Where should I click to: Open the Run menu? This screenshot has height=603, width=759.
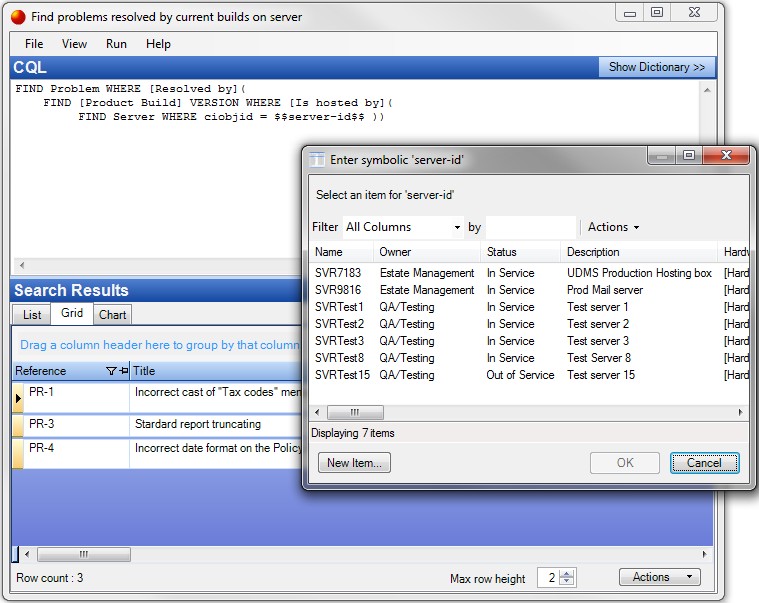(116, 44)
